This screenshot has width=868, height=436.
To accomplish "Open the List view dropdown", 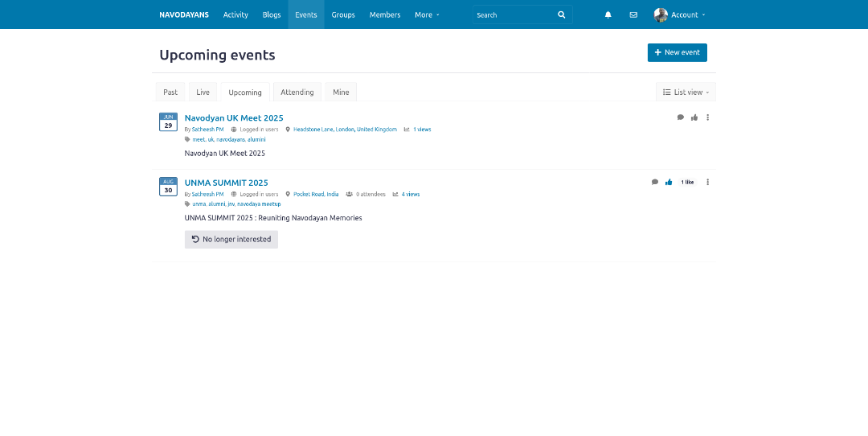I will pos(686,93).
